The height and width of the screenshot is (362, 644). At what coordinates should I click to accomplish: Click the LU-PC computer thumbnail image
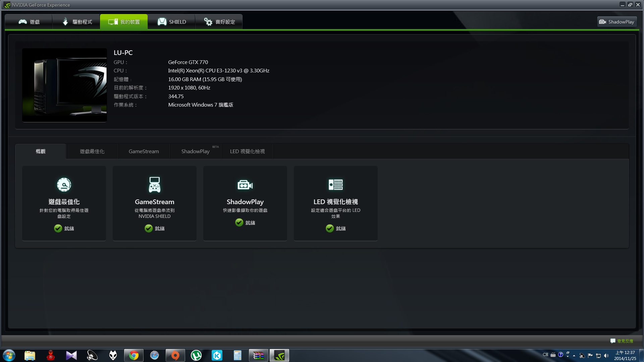point(64,85)
